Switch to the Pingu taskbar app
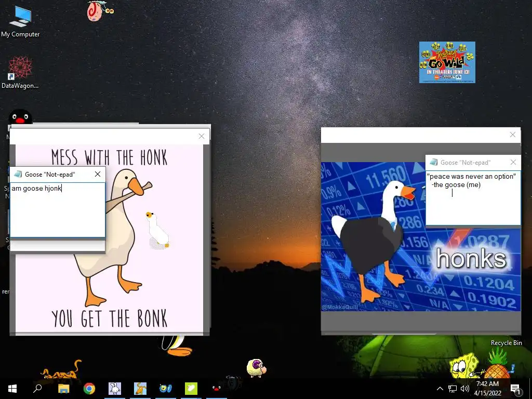The height and width of the screenshot is (399, 532). (217, 389)
